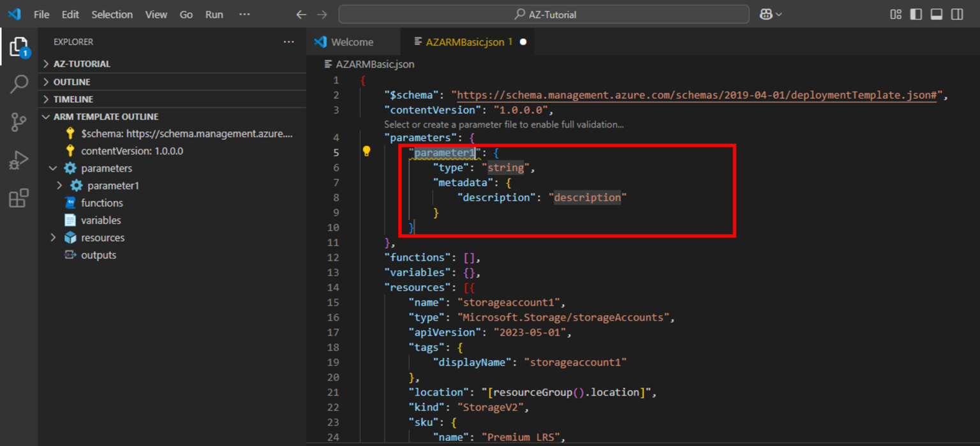This screenshot has height=446, width=980.
Task: Open the Source Control view
Action: click(19, 122)
